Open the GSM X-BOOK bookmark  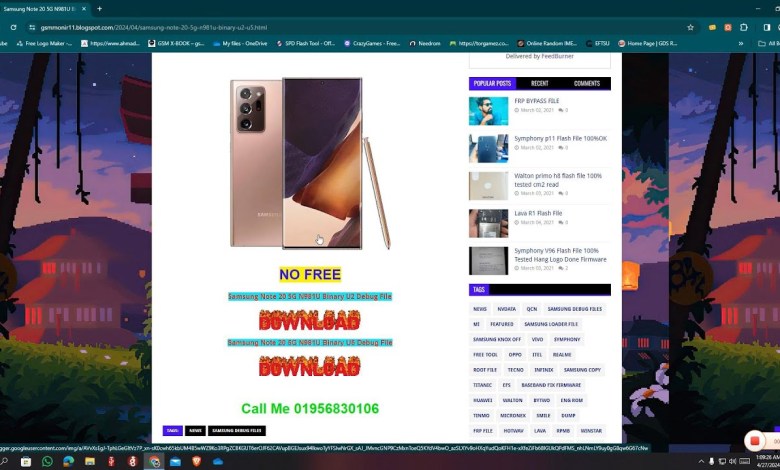coord(176,43)
